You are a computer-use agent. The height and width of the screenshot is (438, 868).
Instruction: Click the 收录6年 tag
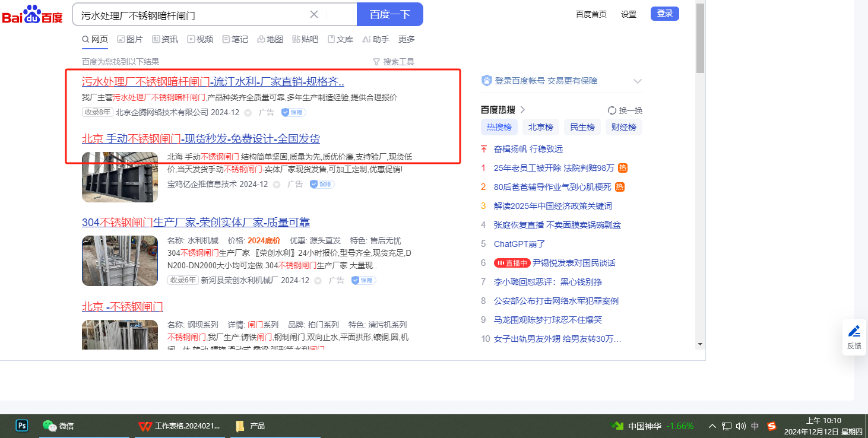coord(183,280)
